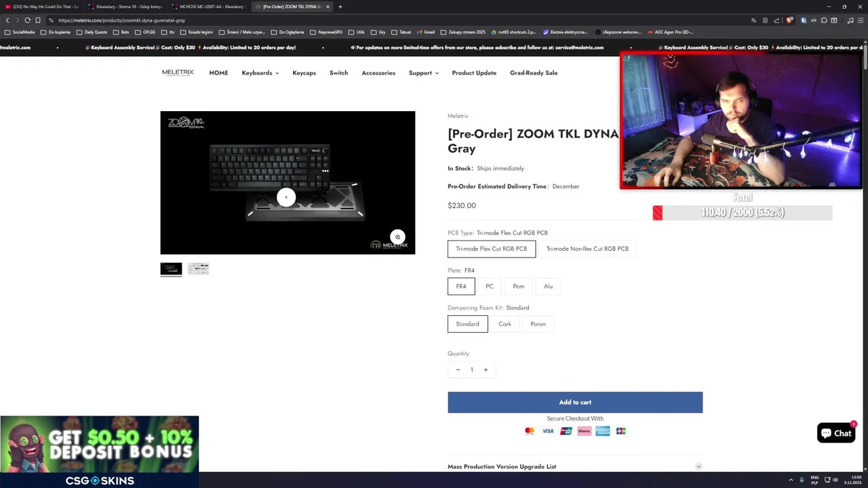
Task: Close the ZOOM TKL DYNA tab
Action: click(x=328, y=7)
